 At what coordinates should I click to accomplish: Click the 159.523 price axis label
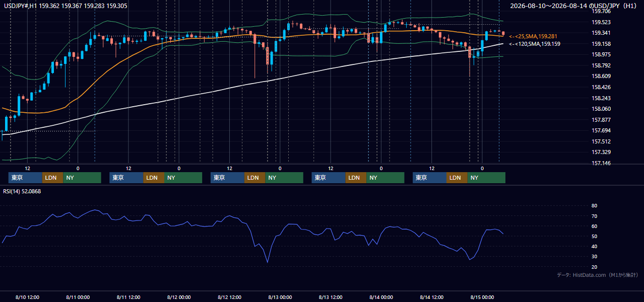601,23
